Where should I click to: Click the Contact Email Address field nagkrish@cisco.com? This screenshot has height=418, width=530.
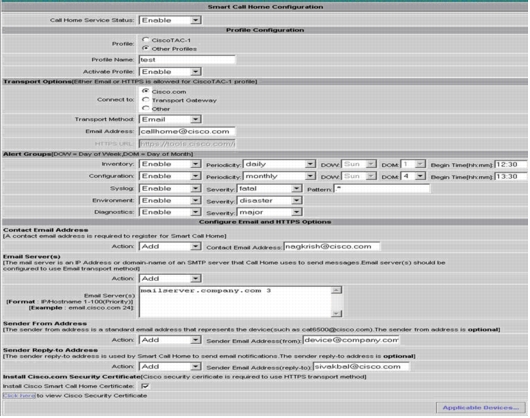click(332, 247)
